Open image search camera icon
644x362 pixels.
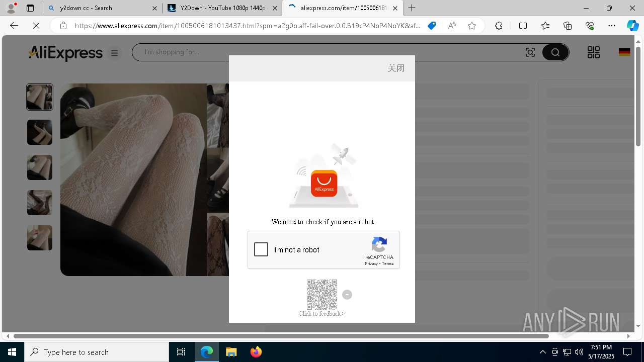[530, 52]
